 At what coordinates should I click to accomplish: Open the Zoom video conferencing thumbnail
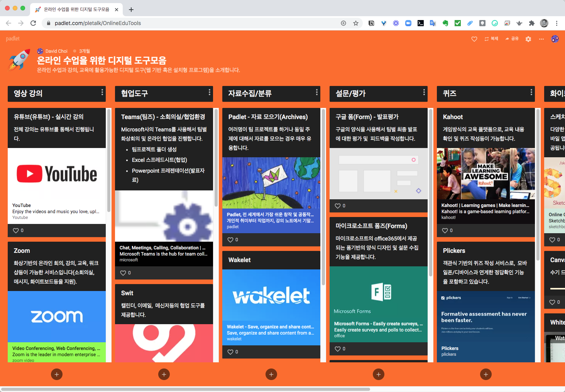[57, 316]
